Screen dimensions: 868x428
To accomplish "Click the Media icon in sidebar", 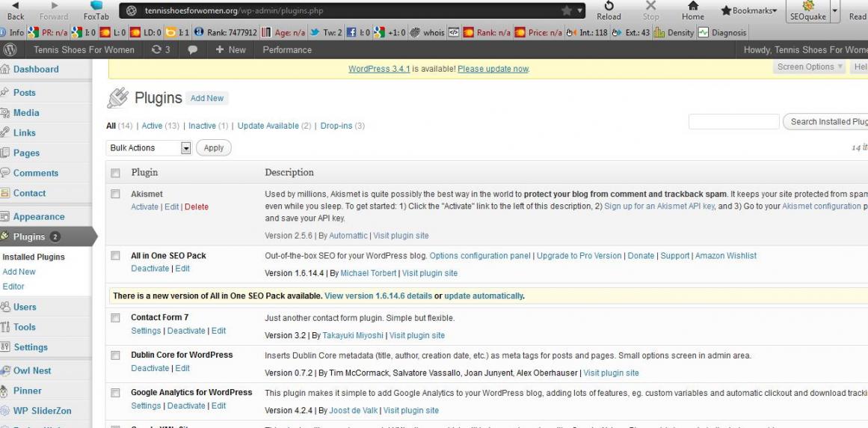I will pos(5,113).
